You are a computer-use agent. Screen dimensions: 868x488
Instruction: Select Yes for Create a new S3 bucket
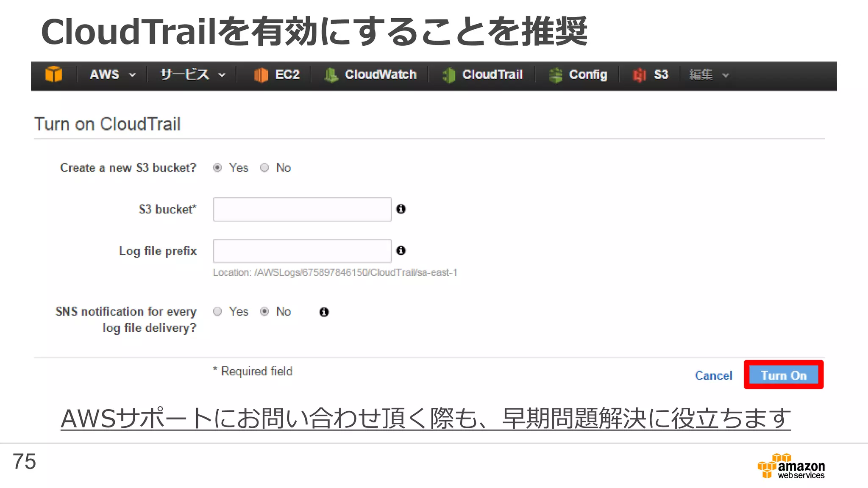pos(217,168)
